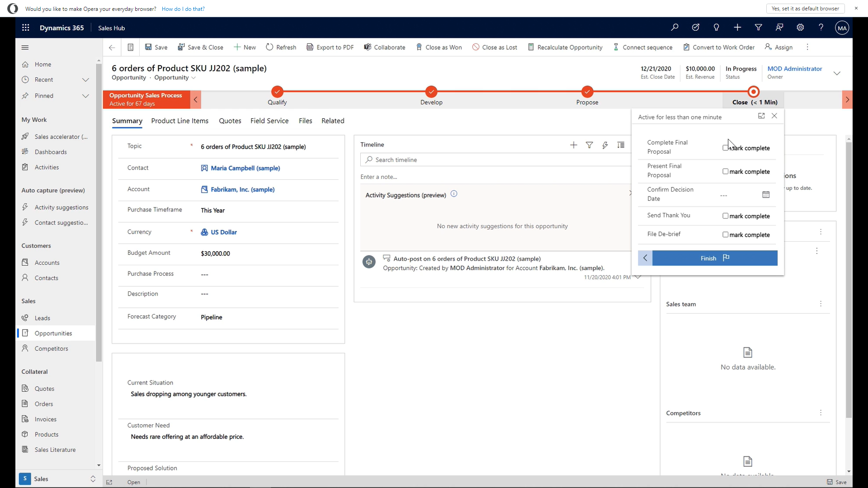Image resolution: width=868 pixels, height=488 pixels.
Task: Click 'How do I do that?' link
Action: 183,9
